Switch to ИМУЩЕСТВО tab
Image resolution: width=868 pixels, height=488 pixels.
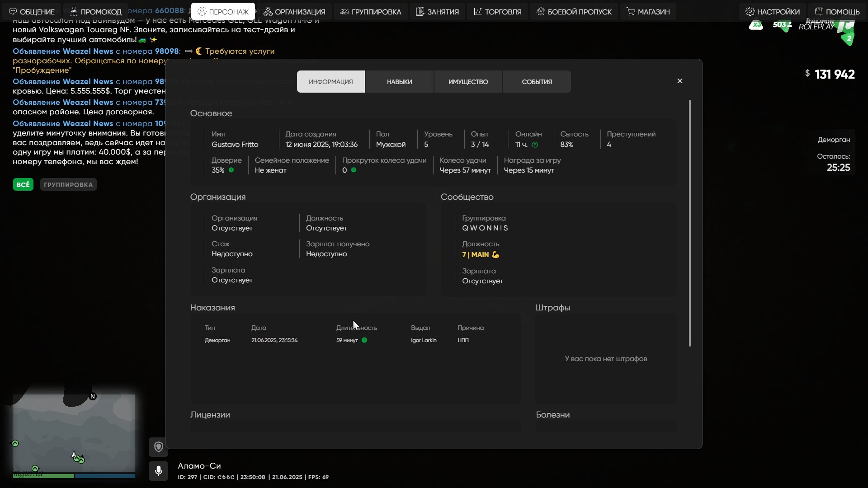tap(468, 82)
